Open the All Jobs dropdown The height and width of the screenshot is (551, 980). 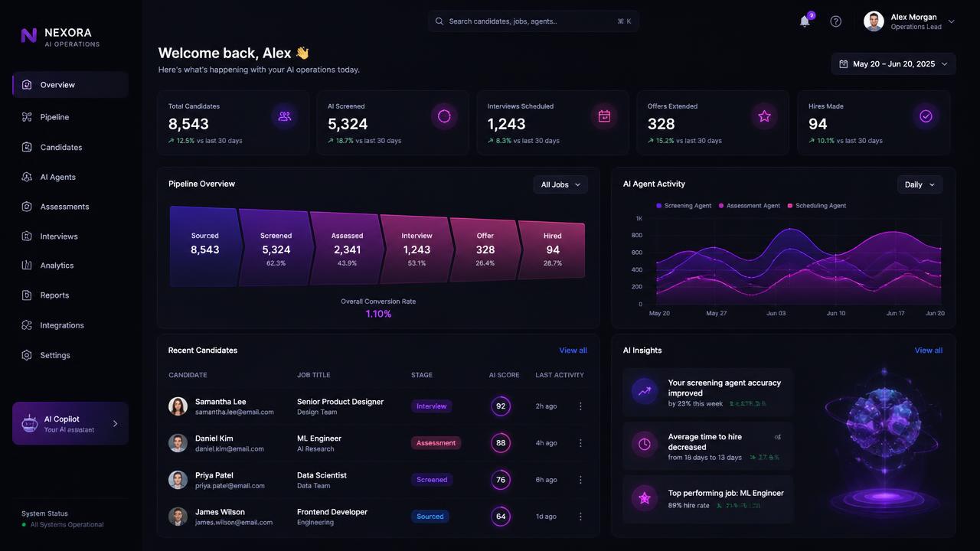(560, 184)
